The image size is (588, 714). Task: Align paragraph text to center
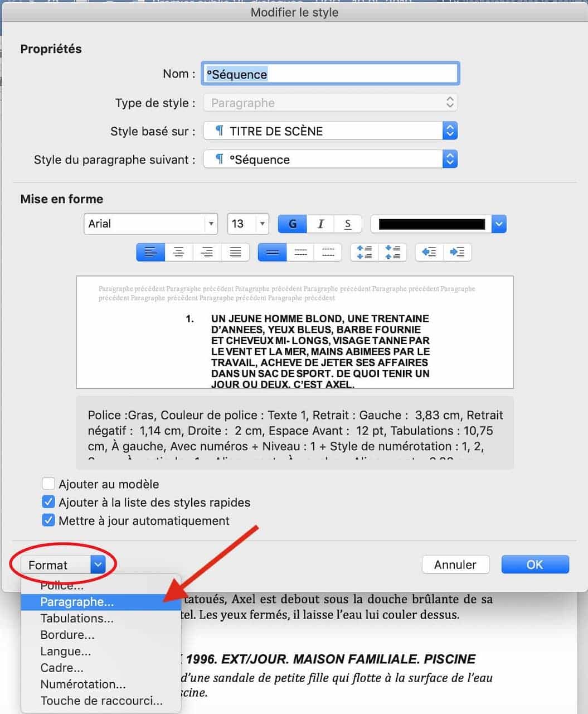tap(179, 252)
